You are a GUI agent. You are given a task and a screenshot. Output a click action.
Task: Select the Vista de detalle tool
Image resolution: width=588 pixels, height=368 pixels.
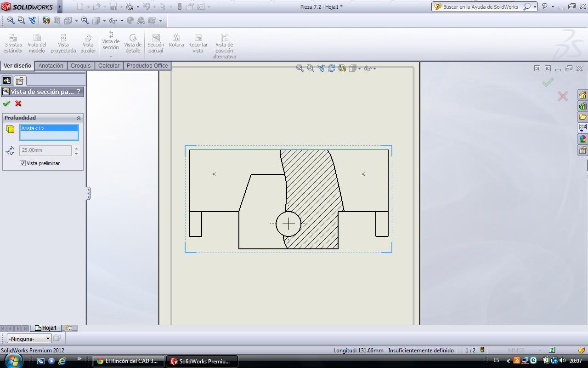click(x=133, y=44)
